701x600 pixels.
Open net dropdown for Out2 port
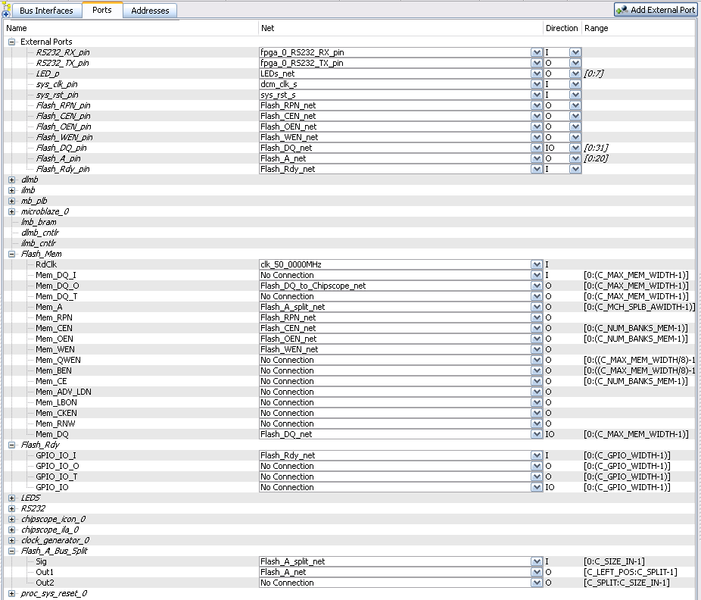tap(536, 583)
